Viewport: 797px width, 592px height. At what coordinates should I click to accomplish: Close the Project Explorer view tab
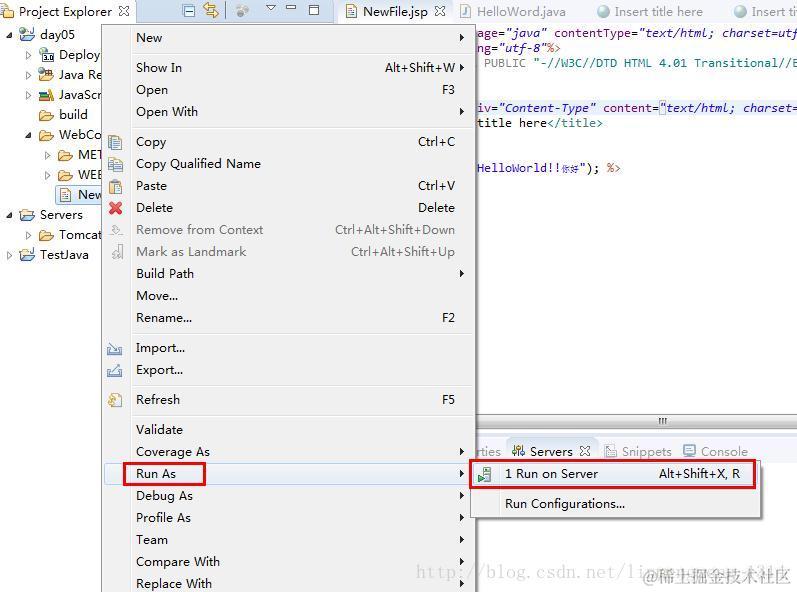point(124,11)
